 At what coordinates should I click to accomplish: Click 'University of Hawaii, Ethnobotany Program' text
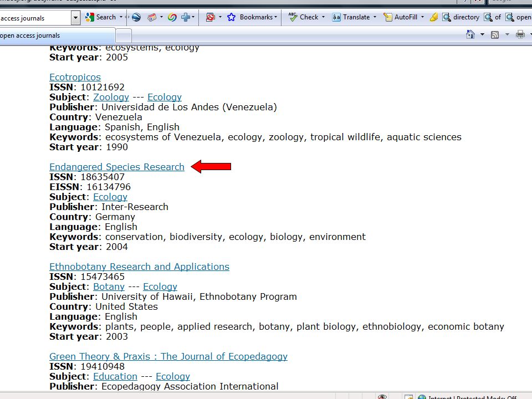[199, 297]
